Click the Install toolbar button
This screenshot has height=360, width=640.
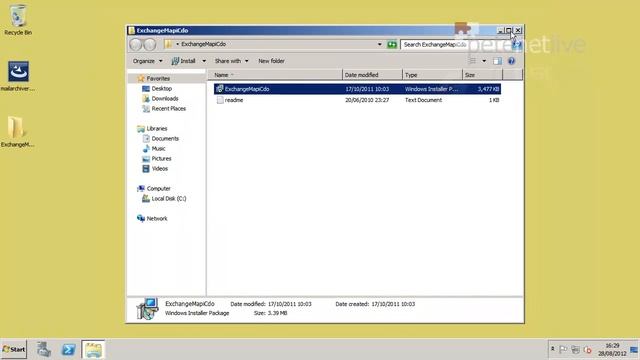(x=183, y=61)
